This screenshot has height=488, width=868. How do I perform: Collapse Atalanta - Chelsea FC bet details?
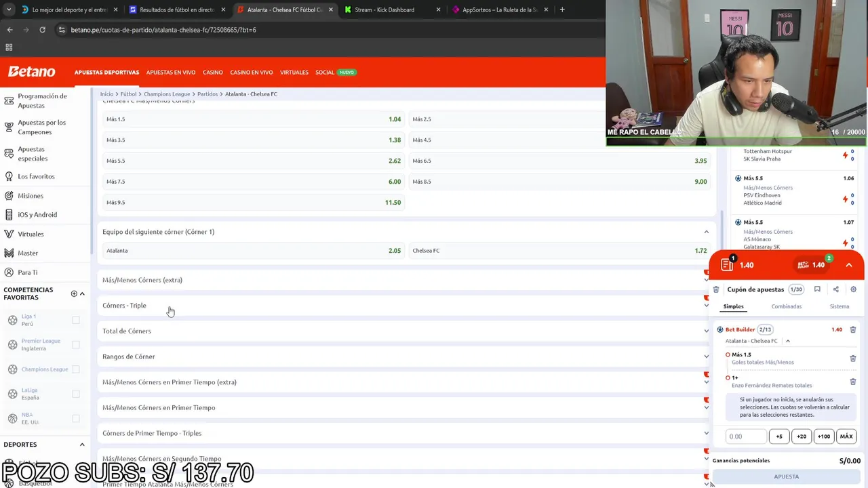point(787,341)
